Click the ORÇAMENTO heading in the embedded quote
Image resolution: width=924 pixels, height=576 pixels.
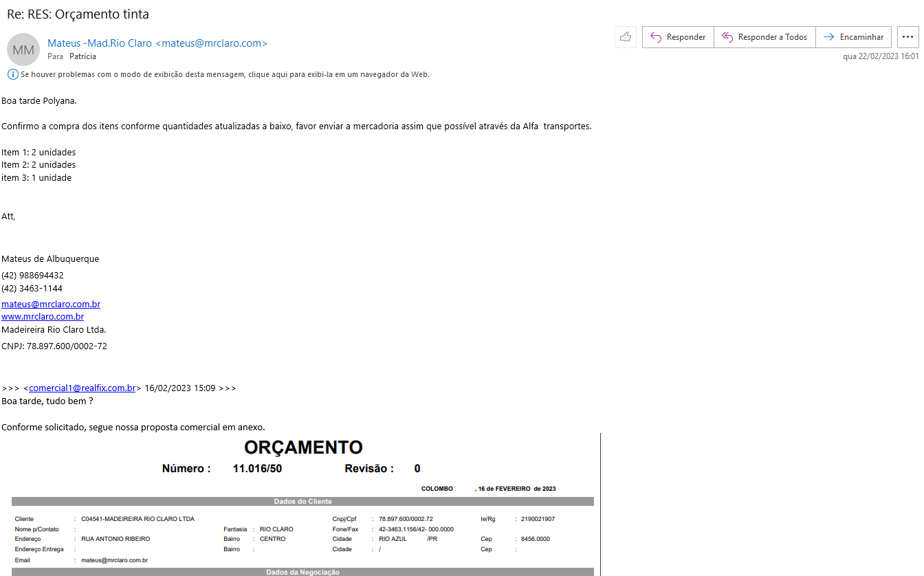pos(303,447)
